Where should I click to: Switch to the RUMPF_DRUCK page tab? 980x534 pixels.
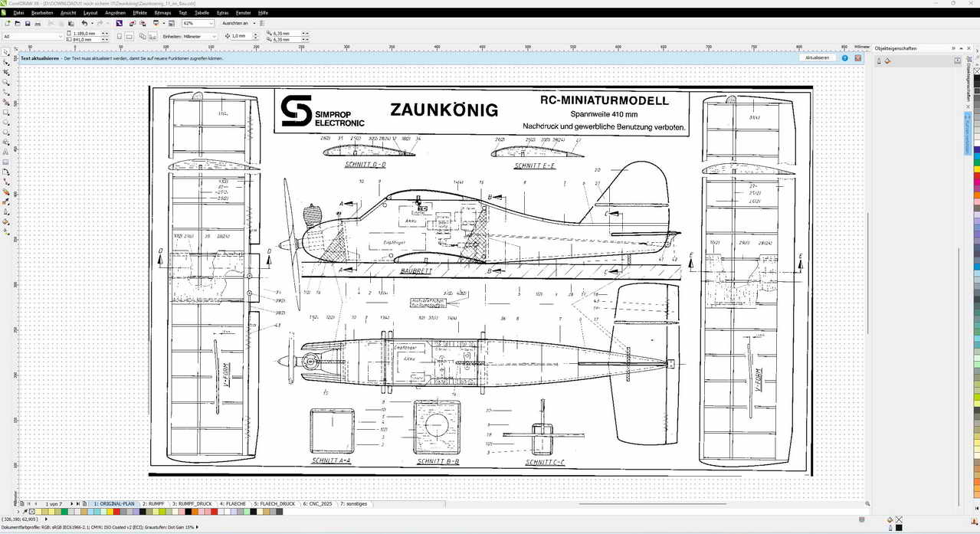192,504
